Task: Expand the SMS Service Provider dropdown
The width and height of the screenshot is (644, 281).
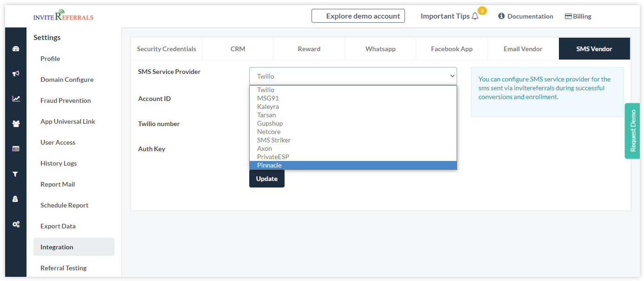Action: pos(353,76)
